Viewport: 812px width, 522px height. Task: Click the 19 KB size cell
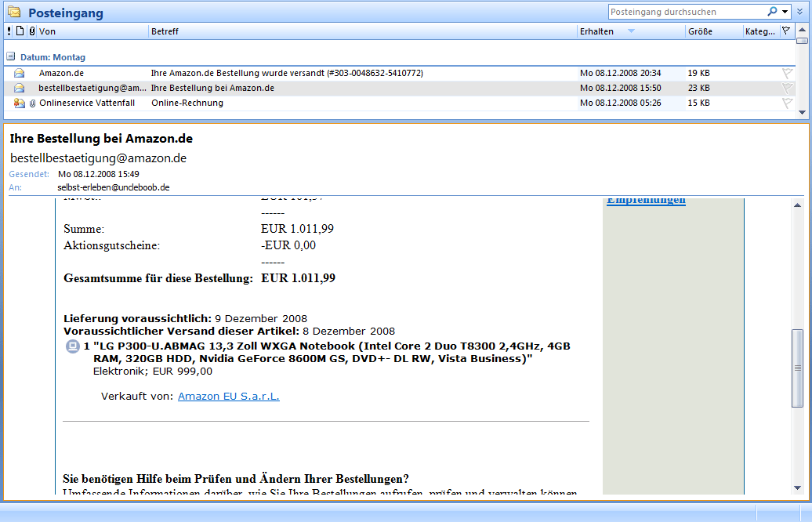coord(698,73)
